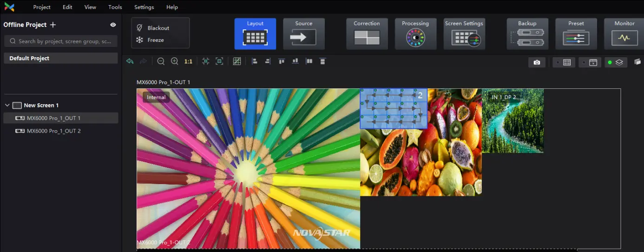Open the Settings menu
Screen dimensions: 644x252
point(144,7)
